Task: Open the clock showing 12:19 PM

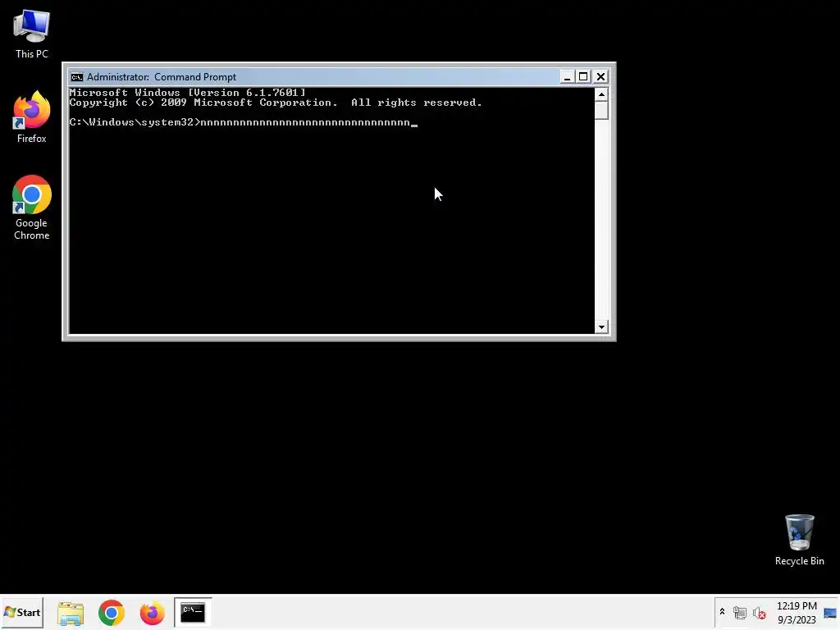Action: coord(797,606)
